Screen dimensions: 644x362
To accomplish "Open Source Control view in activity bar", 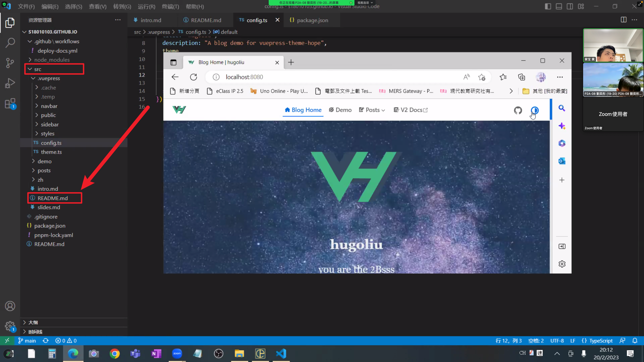I will pyautogui.click(x=10, y=63).
